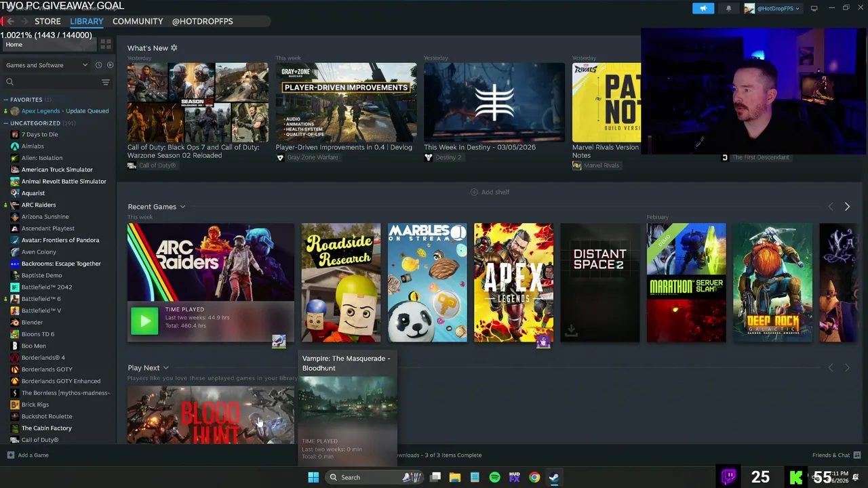Select ARC Raiders in the sidebar list

(x=39, y=205)
